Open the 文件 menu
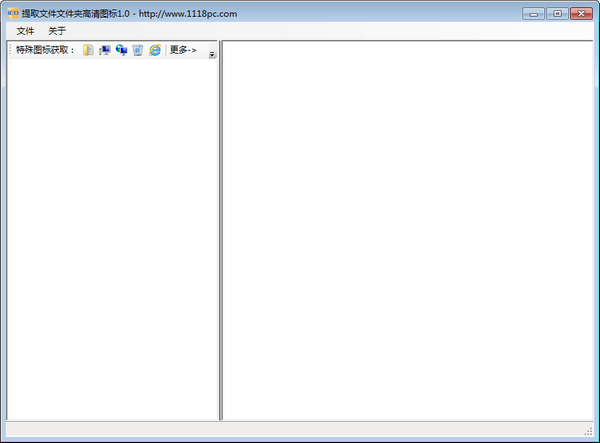 pos(25,31)
